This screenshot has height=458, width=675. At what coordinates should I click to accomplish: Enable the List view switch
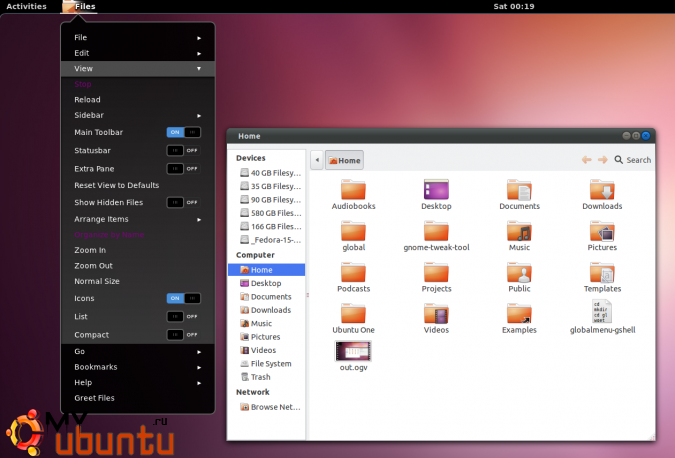[x=184, y=316]
